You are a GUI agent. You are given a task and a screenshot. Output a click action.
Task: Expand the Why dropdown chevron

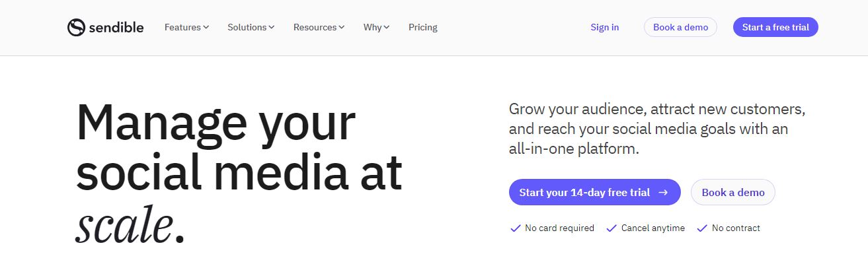coord(387,27)
